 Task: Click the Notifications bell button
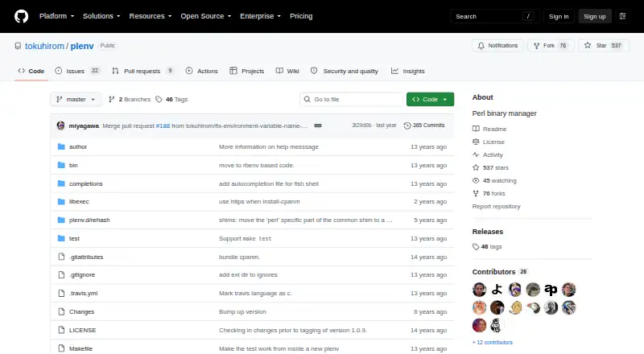click(497, 46)
